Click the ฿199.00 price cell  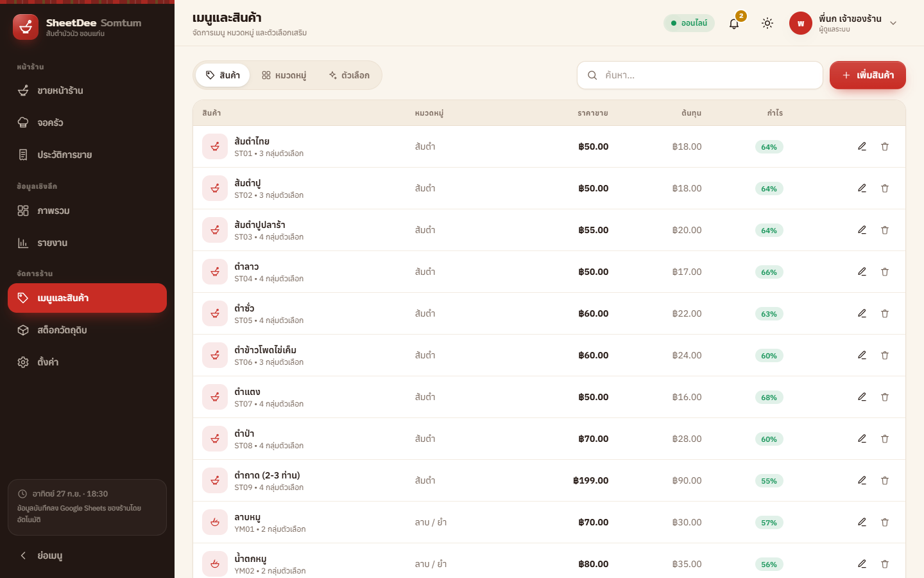pyautogui.click(x=591, y=480)
